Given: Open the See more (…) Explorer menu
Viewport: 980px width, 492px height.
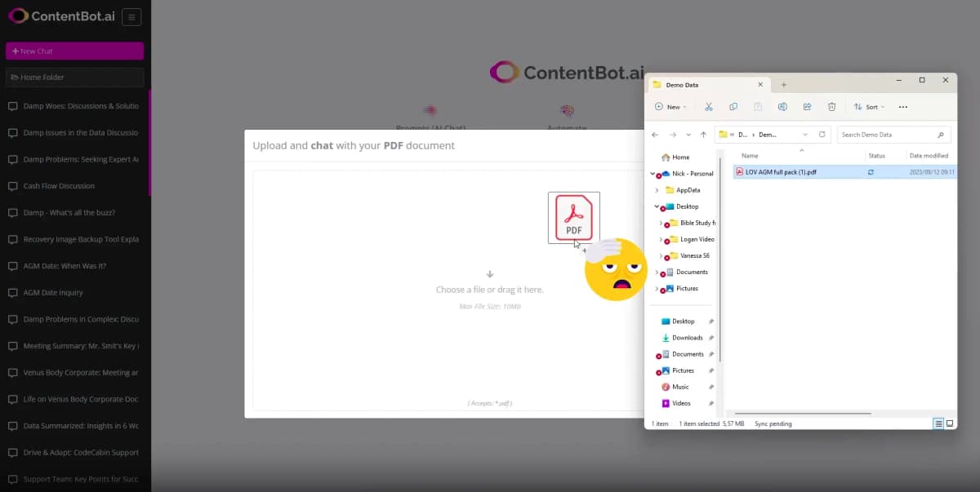Looking at the screenshot, I should tap(902, 107).
